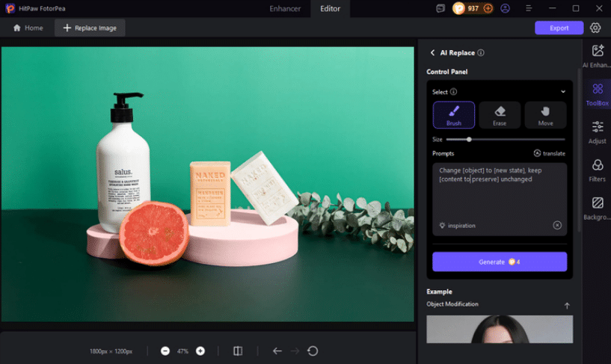This screenshot has height=364, width=611.
Task: Click the Generate button
Action: point(500,262)
